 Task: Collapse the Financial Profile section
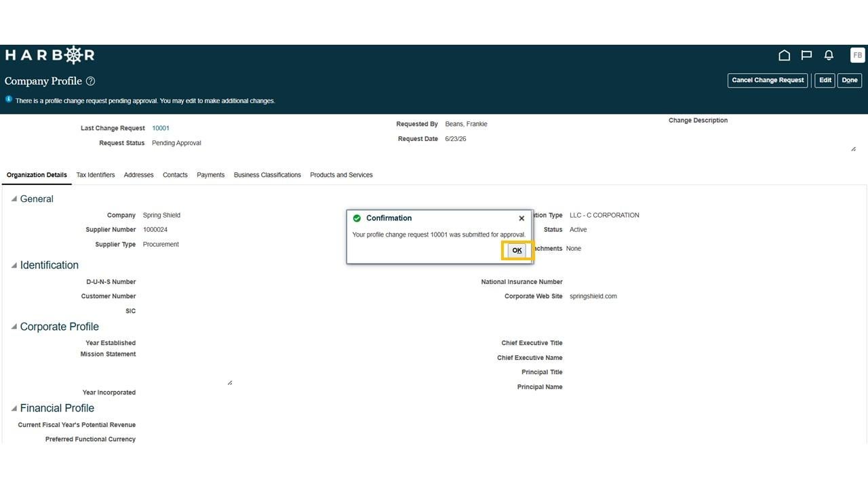(x=14, y=408)
